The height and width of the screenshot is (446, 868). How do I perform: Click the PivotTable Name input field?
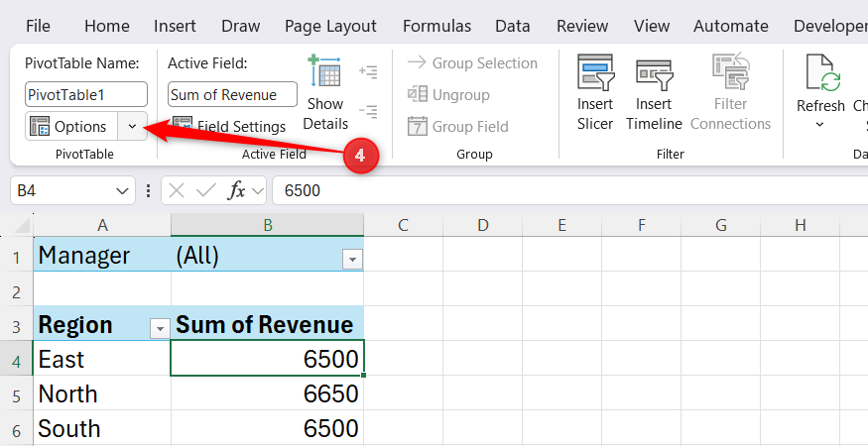click(86, 94)
